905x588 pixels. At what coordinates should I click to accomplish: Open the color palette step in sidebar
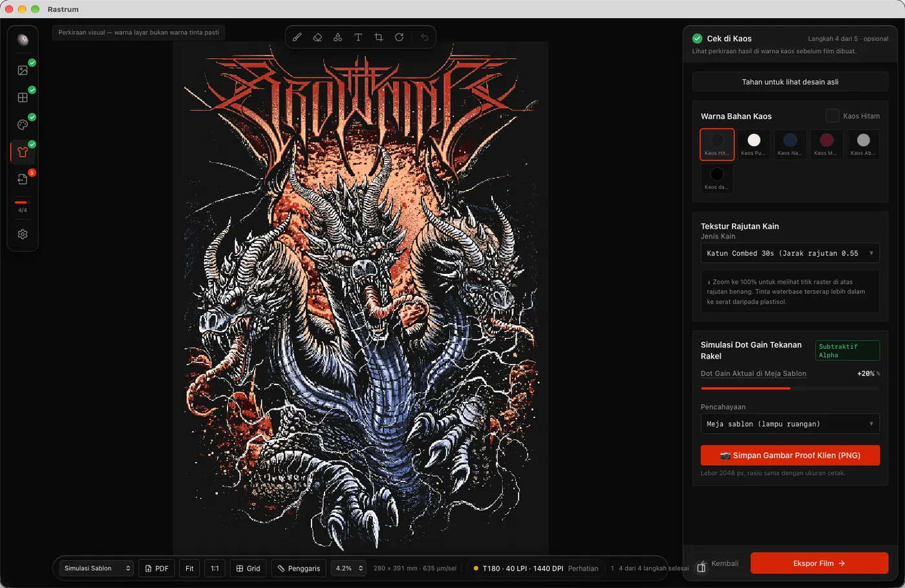pyautogui.click(x=23, y=125)
